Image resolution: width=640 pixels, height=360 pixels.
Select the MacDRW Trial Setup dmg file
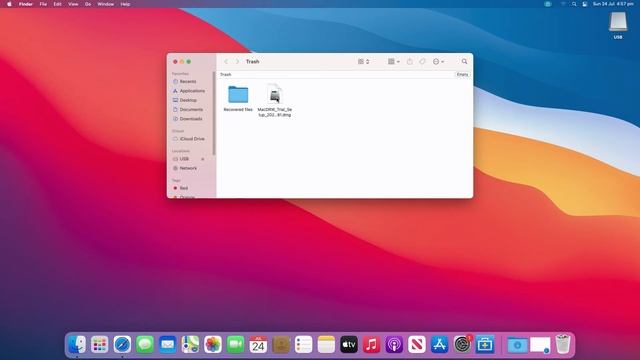[x=275, y=95]
